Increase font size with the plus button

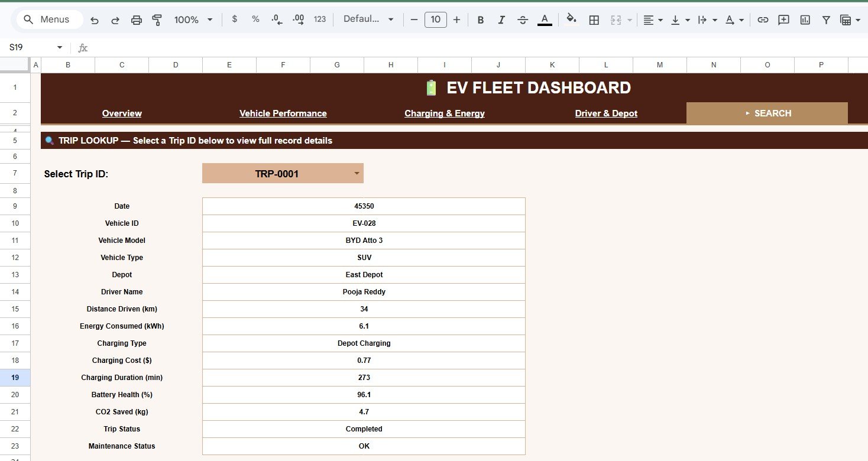tap(456, 20)
